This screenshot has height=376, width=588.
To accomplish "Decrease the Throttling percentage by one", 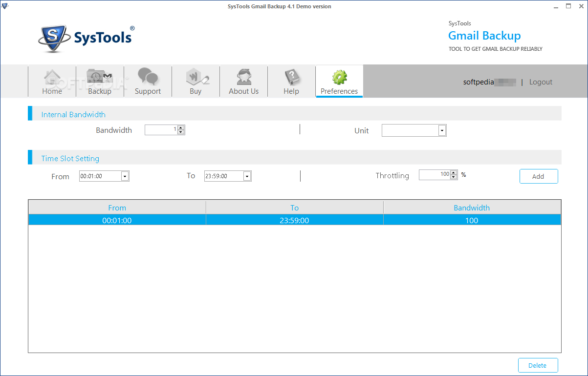I will click(x=454, y=177).
